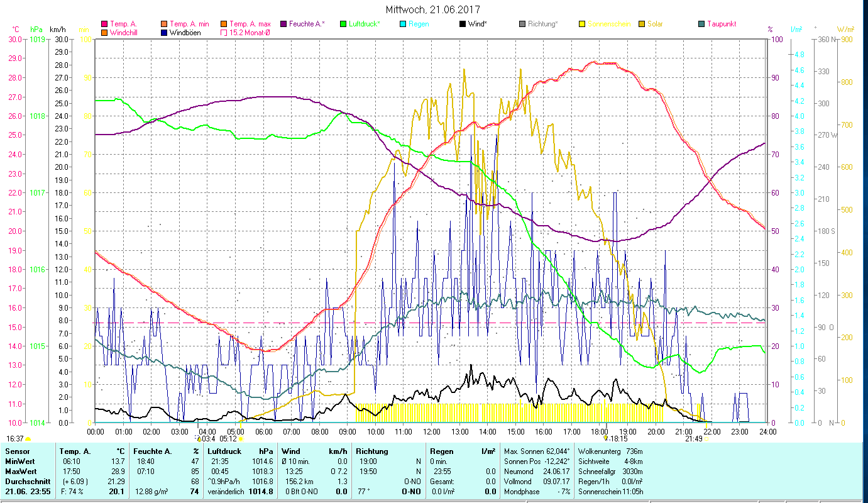Click the 05:12 sunrise marker on timeline

tap(228, 439)
